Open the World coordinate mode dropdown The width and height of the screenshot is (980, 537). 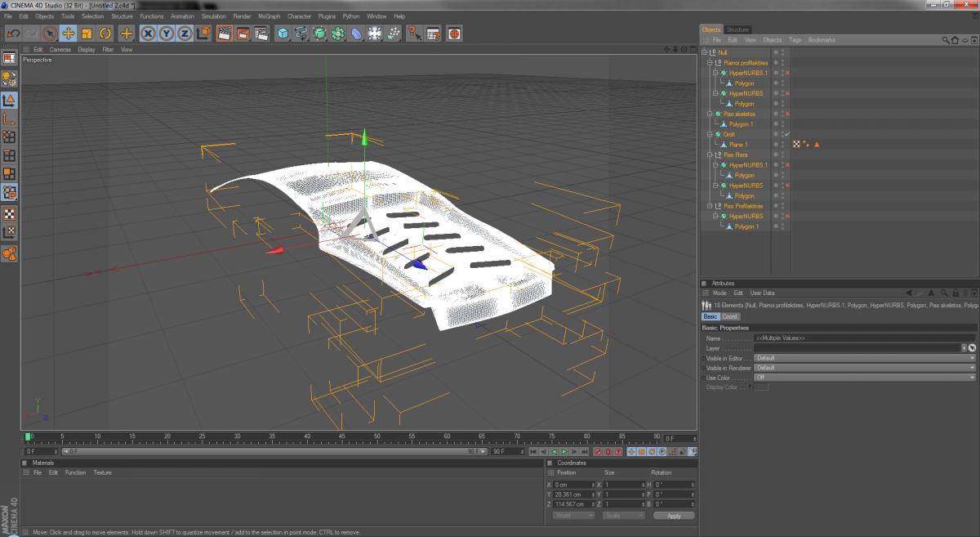pos(573,516)
